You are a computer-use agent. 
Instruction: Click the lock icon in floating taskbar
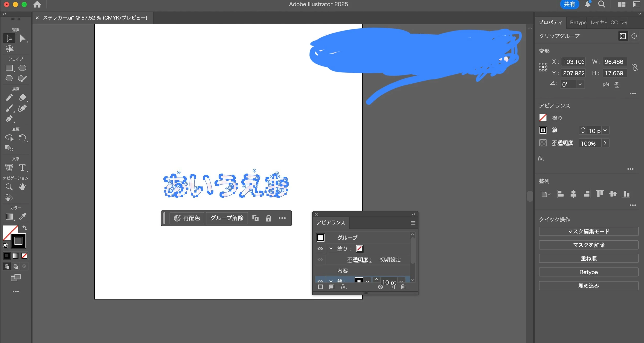pos(269,218)
